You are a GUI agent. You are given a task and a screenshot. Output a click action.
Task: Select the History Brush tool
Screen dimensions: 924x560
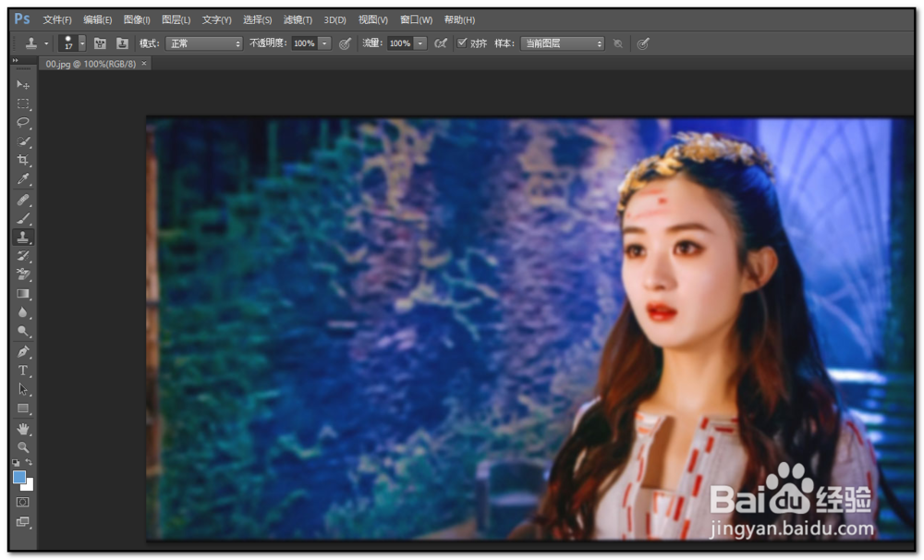pyautogui.click(x=23, y=256)
